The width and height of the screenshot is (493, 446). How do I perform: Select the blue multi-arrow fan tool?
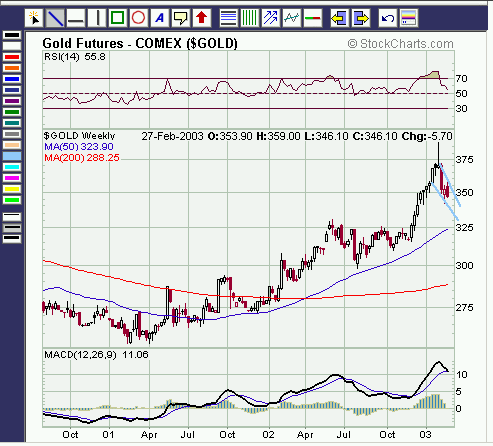(x=271, y=18)
